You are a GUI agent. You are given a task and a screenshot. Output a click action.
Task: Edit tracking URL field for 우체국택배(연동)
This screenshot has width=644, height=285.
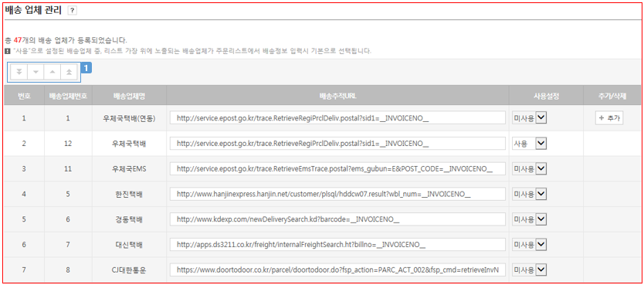point(337,118)
